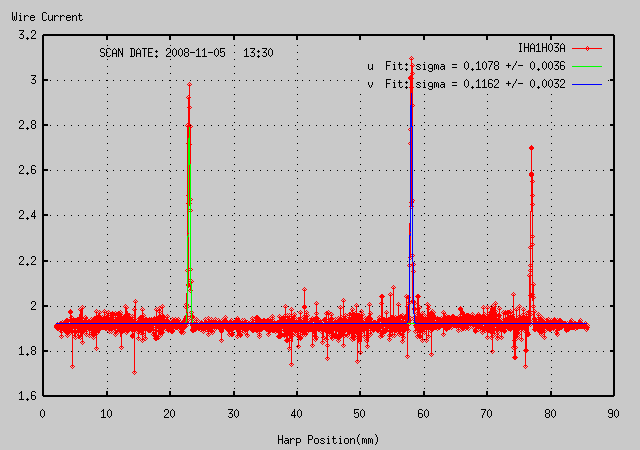The height and width of the screenshot is (450, 640).
Task: Click the y-axis tick label 1.8
Action: 27,351
